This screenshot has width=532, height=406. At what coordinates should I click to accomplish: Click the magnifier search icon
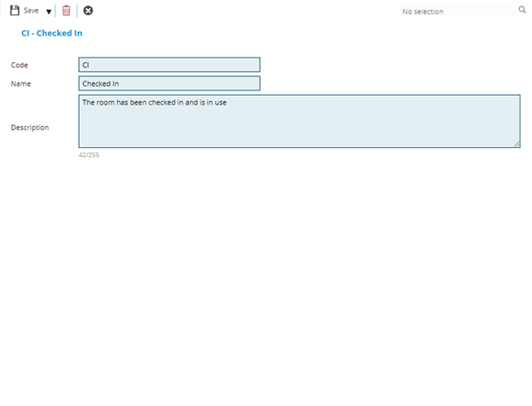pyautogui.click(x=522, y=11)
